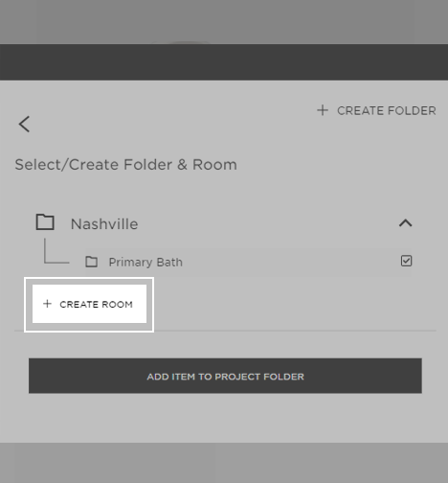Click the tree connector line under Nashville

[x=56, y=251]
